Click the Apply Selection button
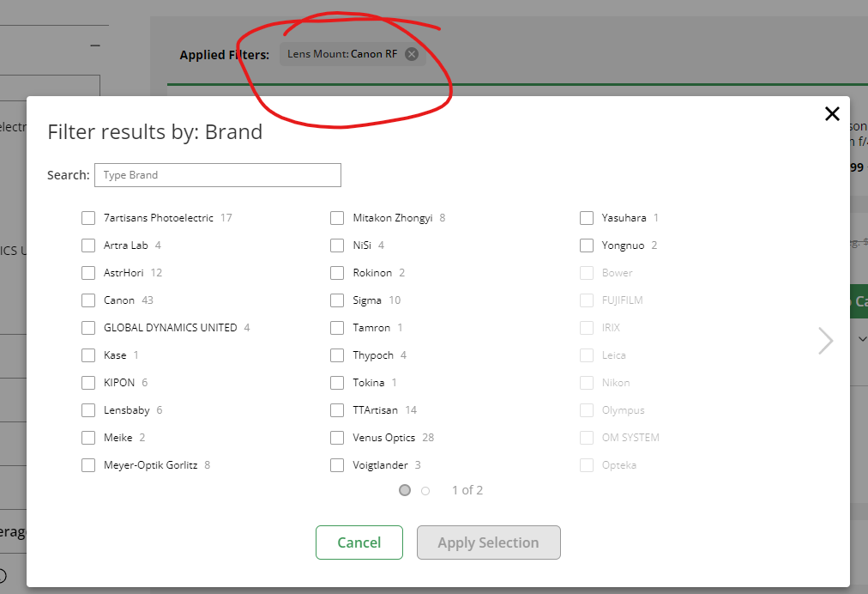868x594 pixels. (489, 542)
